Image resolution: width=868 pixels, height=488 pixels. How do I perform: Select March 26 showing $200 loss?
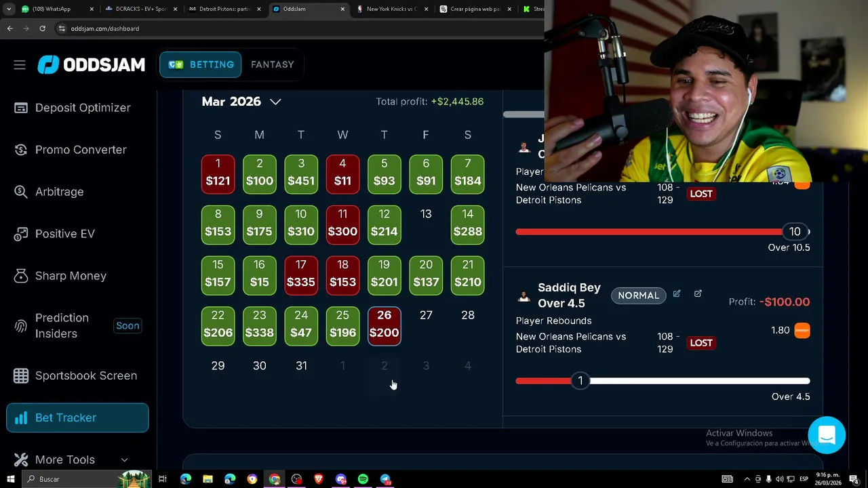384,325
